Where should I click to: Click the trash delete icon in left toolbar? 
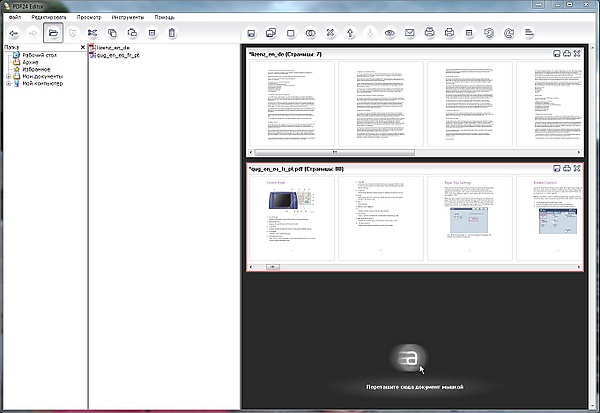[172, 33]
